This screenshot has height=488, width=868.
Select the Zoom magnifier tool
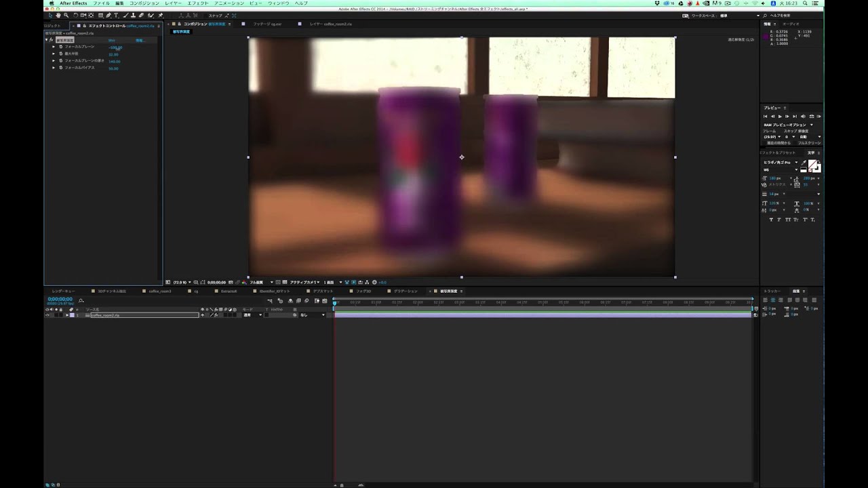point(66,15)
